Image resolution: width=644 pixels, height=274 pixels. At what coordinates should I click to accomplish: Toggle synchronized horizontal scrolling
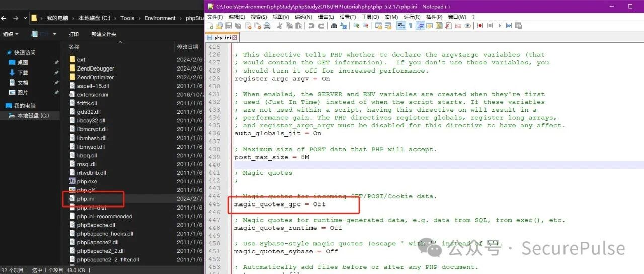click(388, 26)
